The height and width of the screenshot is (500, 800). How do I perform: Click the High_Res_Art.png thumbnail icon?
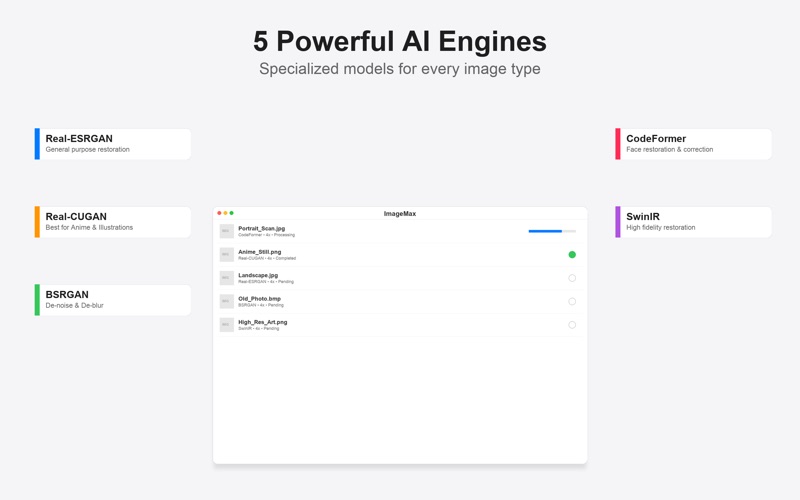click(x=227, y=325)
